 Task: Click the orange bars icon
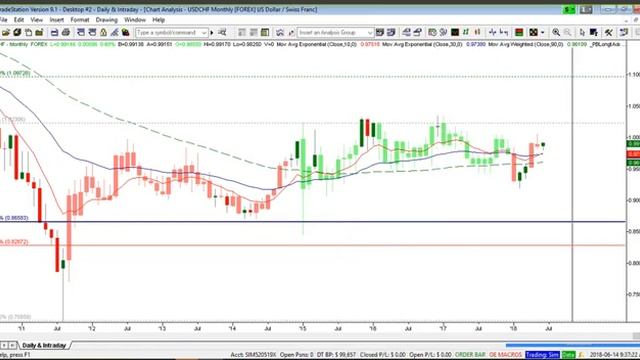point(477,32)
